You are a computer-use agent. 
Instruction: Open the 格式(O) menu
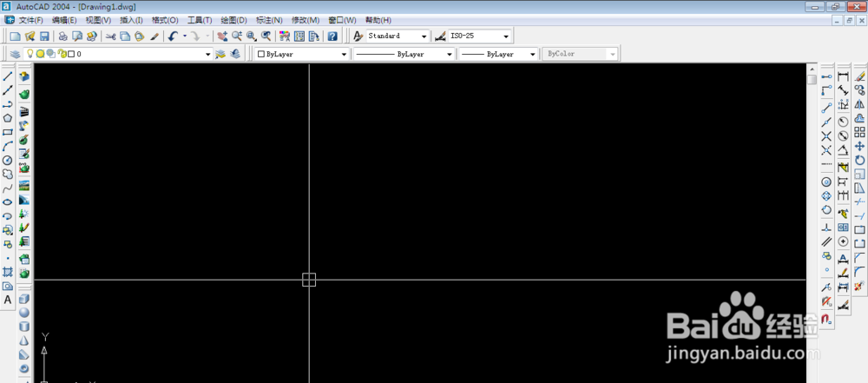coord(165,20)
